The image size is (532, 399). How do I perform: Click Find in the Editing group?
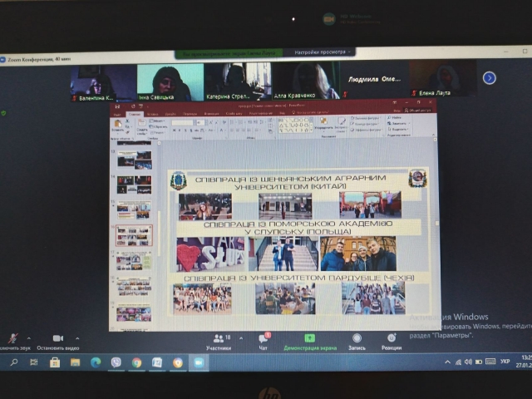[394, 117]
